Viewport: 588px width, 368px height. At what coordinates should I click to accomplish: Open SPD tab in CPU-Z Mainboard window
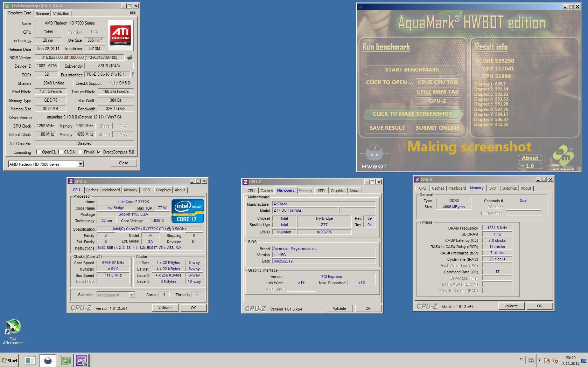pos(321,191)
